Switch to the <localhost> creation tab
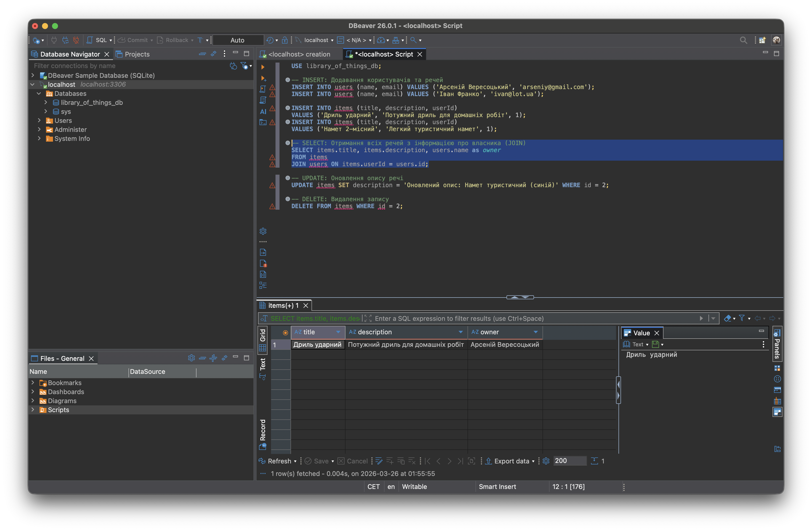Image resolution: width=812 pixels, height=531 pixels. click(x=299, y=54)
